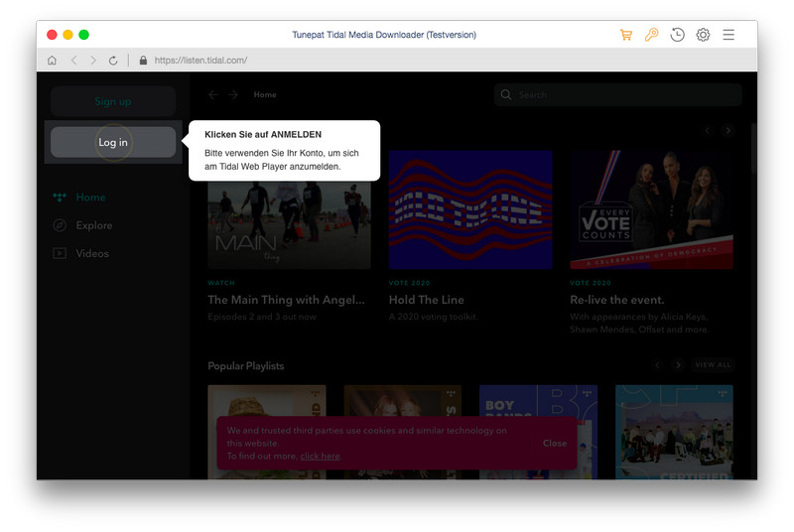Click the URL address https://listen.tidal.com/
794x532 pixels.
201,61
